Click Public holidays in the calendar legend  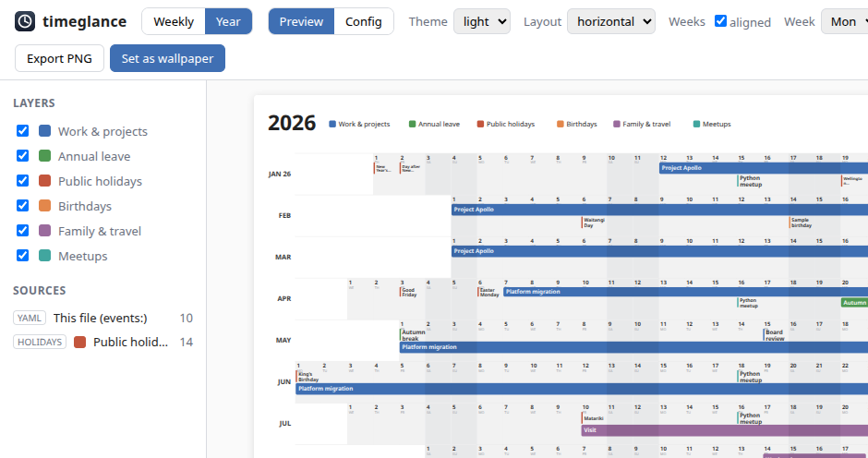coord(506,124)
